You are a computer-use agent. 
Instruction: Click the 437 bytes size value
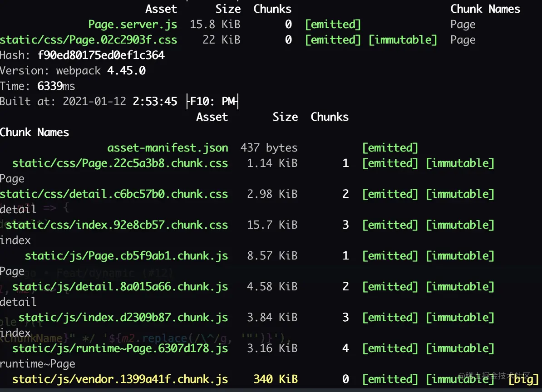[x=269, y=148]
